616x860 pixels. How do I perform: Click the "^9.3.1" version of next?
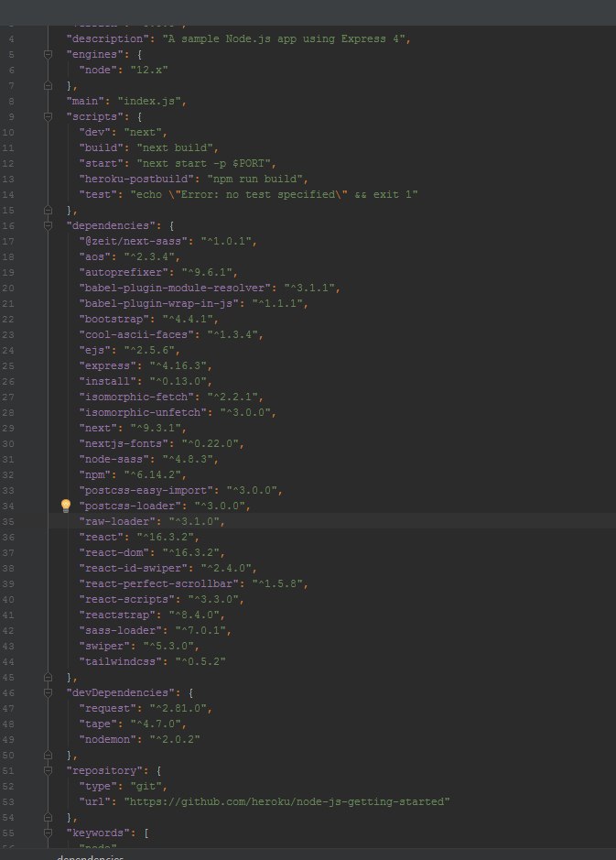tap(156, 428)
